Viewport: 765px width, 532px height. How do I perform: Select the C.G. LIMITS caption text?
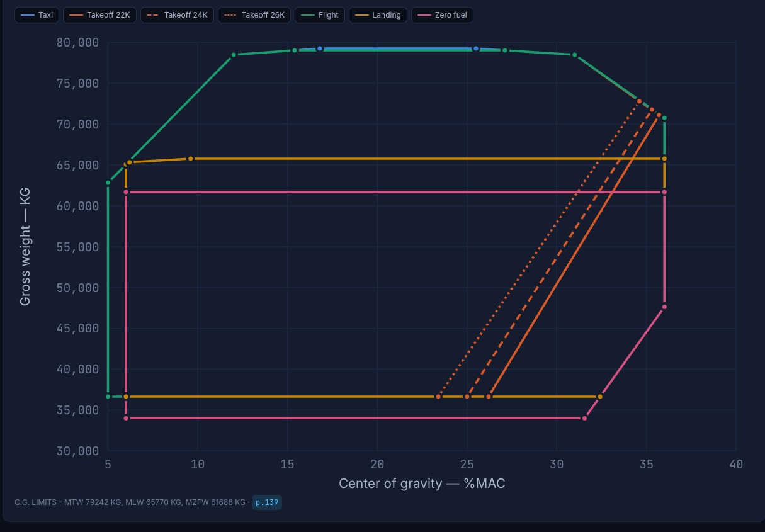(130, 502)
